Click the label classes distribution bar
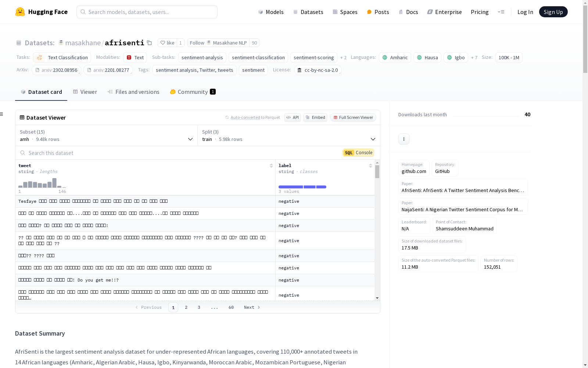588x368 pixels. pyautogui.click(x=302, y=187)
